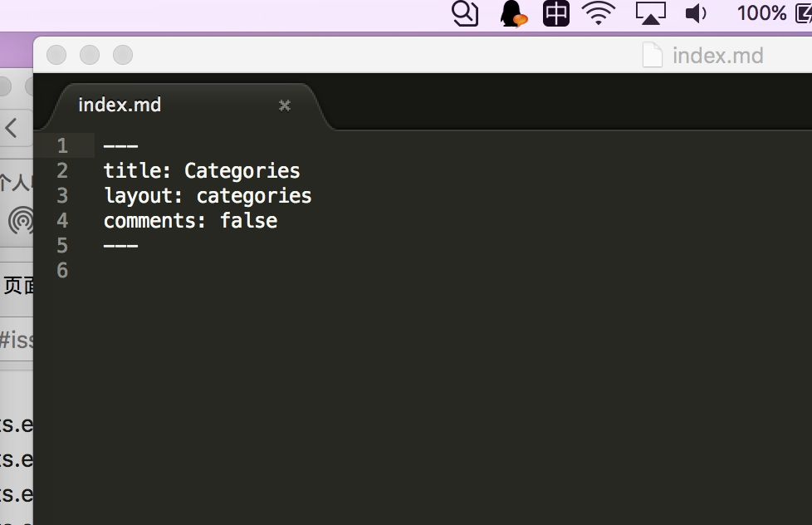Click the volume speaker icon
Screen dimensions: 812x525
[x=695, y=13]
